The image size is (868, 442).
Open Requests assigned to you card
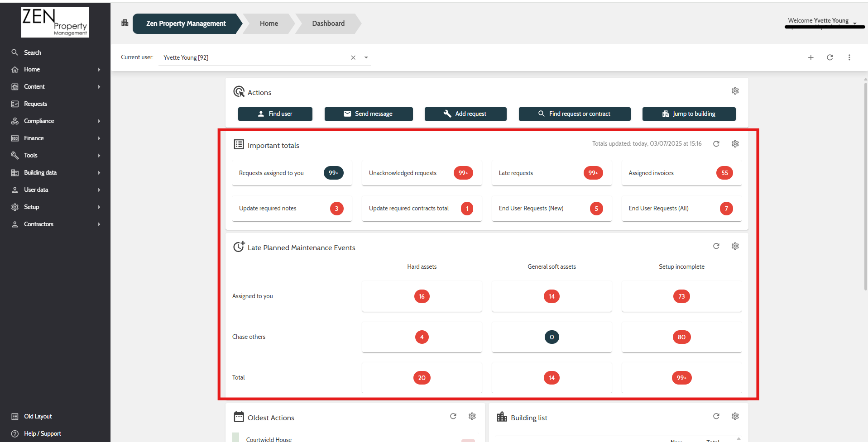(x=292, y=173)
